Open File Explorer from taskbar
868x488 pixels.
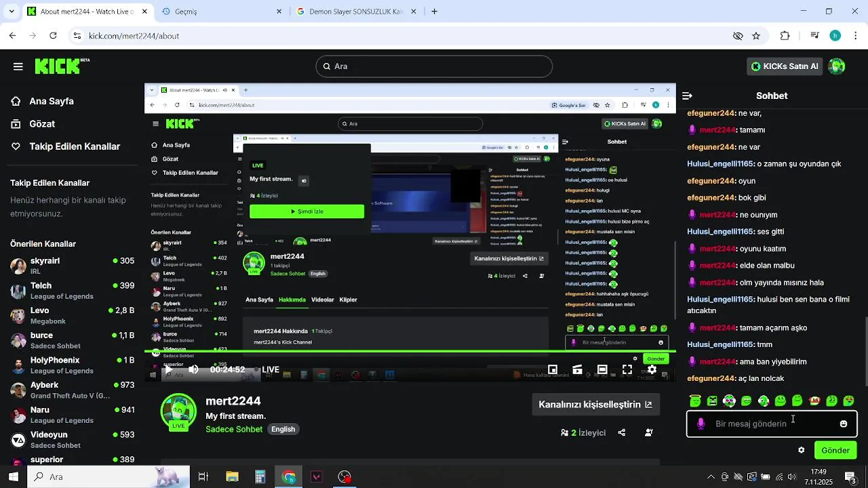click(x=232, y=477)
